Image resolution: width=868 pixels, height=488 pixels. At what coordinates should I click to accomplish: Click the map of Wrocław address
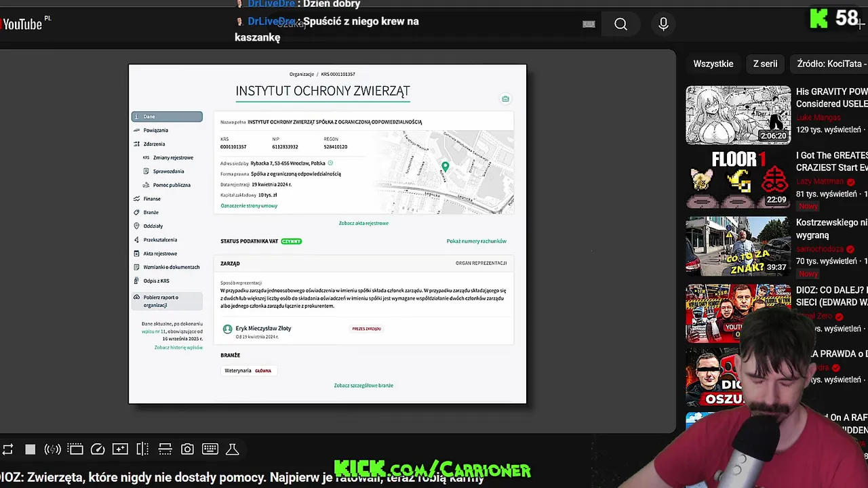(x=445, y=172)
